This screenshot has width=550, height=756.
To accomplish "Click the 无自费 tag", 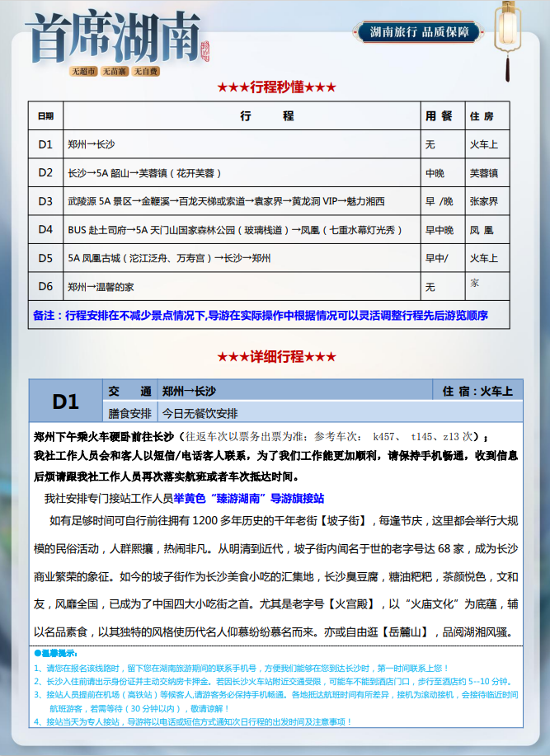I will click(x=145, y=72).
